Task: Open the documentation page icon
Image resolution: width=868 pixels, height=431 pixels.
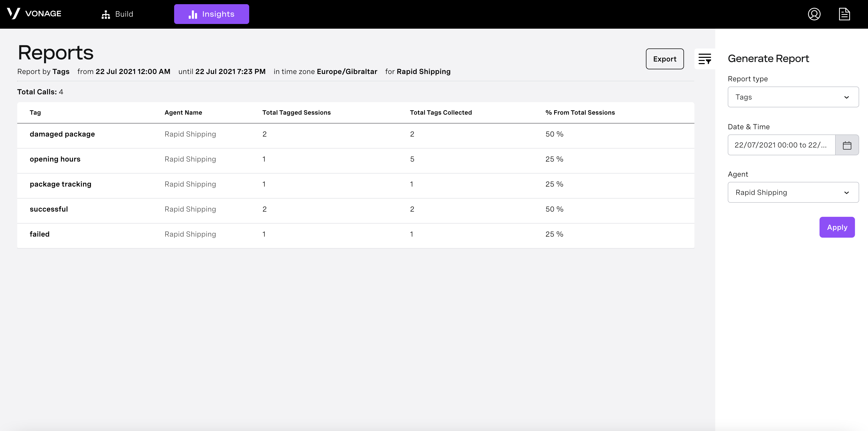Action: click(x=845, y=14)
